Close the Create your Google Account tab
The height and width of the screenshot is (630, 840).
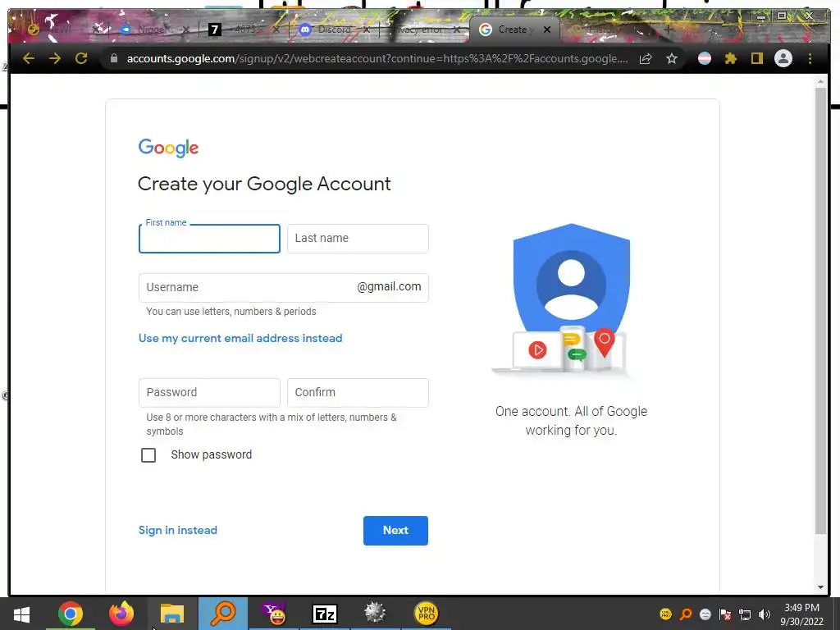pos(547,30)
